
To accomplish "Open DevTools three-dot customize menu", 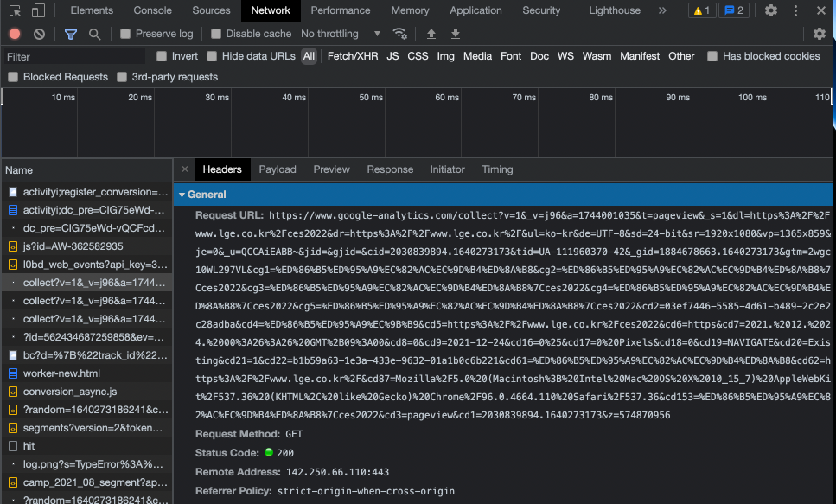I will pos(795,10).
